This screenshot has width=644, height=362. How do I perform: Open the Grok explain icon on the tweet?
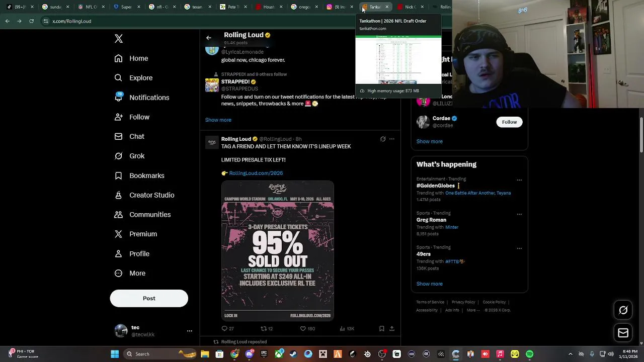pyautogui.click(x=383, y=139)
